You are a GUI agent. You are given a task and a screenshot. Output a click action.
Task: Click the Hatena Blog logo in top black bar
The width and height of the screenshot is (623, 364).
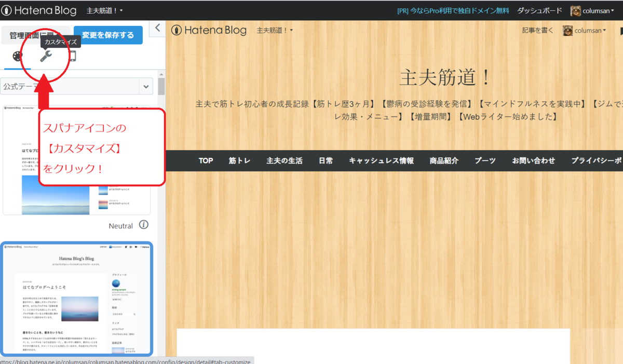coord(40,10)
